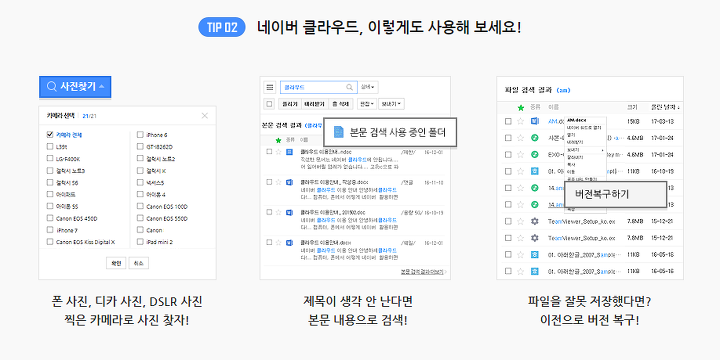Sort by 올린 날짜 column header

click(665, 107)
